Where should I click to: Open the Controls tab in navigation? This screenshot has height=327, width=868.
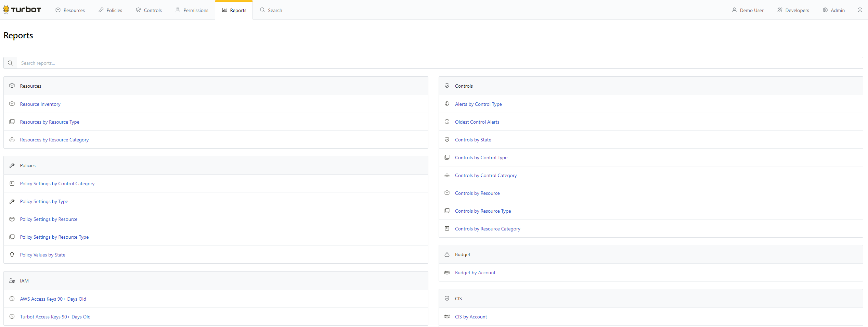point(149,10)
